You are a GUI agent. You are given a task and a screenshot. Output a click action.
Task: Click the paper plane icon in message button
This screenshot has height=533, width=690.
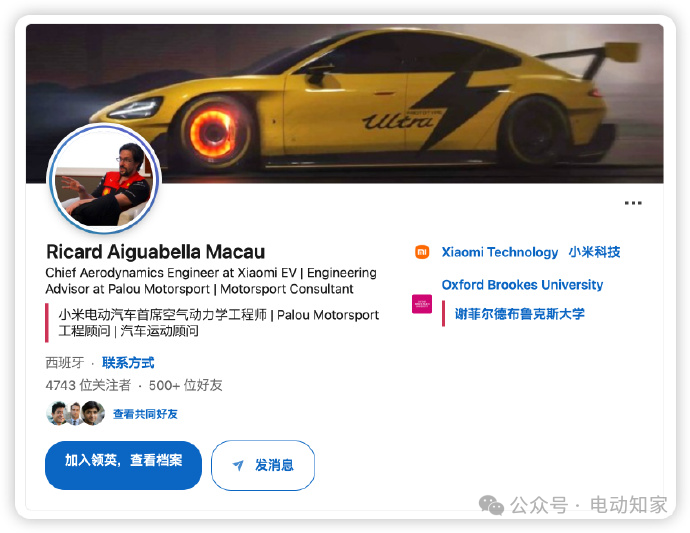238,465
